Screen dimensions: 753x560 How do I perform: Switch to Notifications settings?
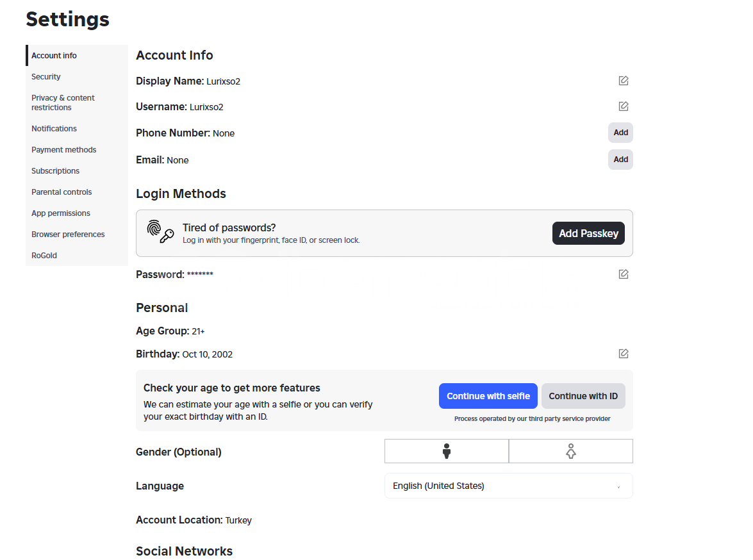click(x=54, y=129)
